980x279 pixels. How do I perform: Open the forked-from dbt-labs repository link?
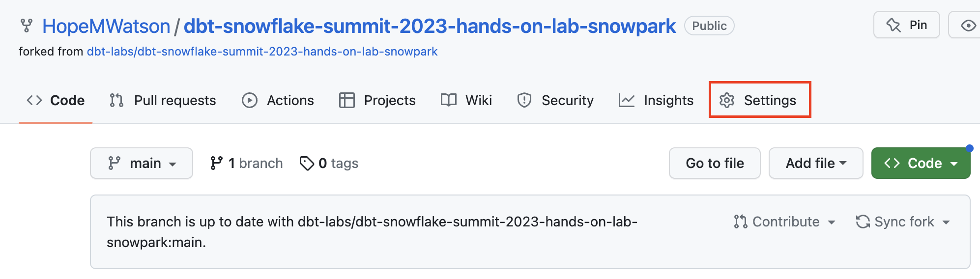[262, 52]
